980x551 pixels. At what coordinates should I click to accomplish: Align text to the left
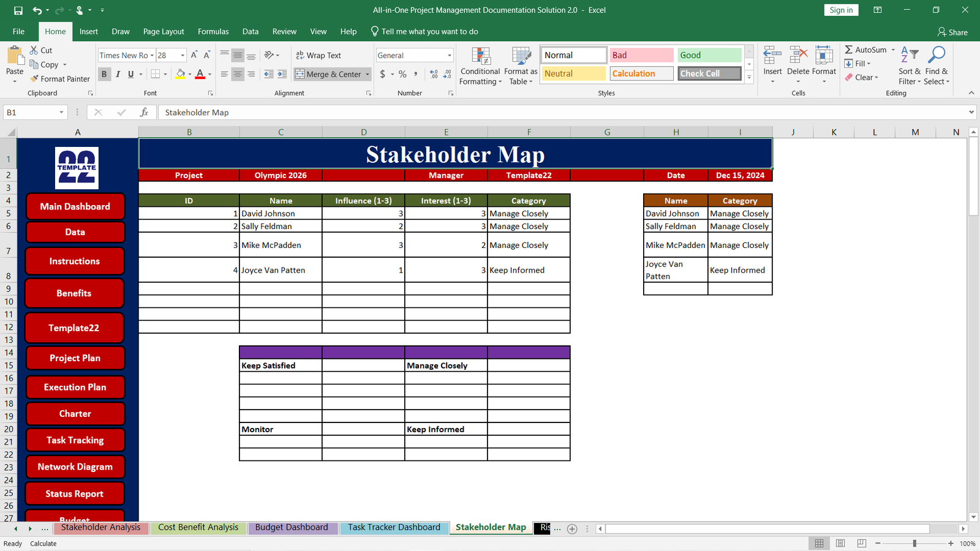(224, 74)
